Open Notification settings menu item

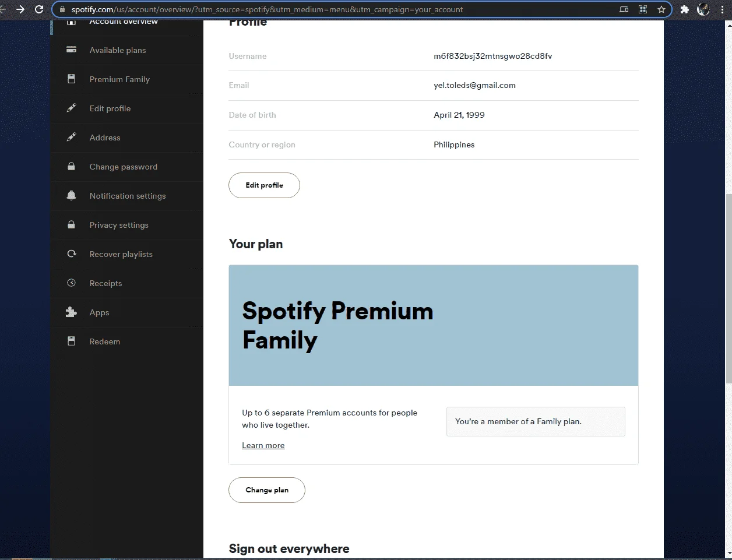(126, 196)
